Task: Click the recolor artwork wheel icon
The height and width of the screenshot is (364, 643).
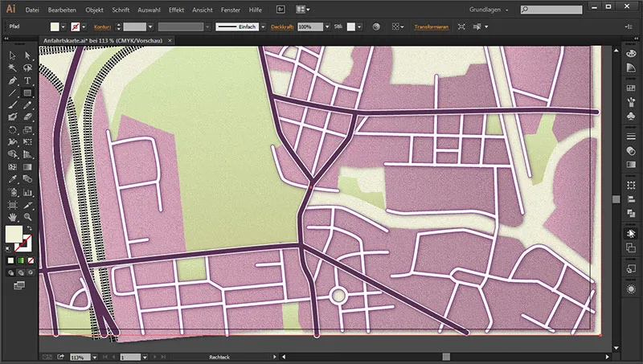Action: pyautogui.click(x=376, y=27)
